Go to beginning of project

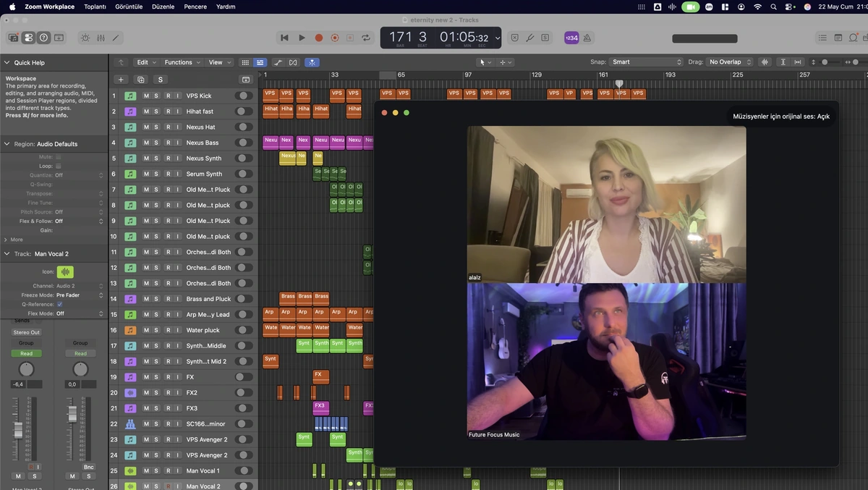pos(285,38)
